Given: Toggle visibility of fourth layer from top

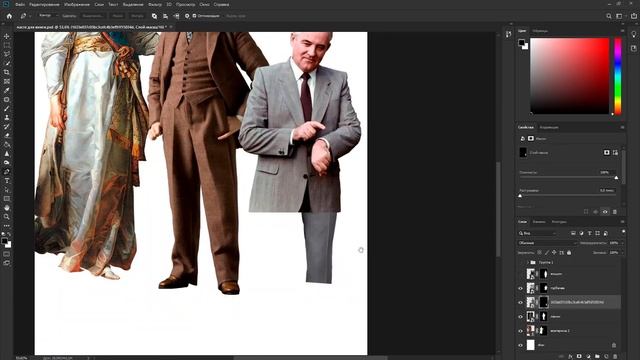Looking at the screenshot, I should [x=520, y=317].
